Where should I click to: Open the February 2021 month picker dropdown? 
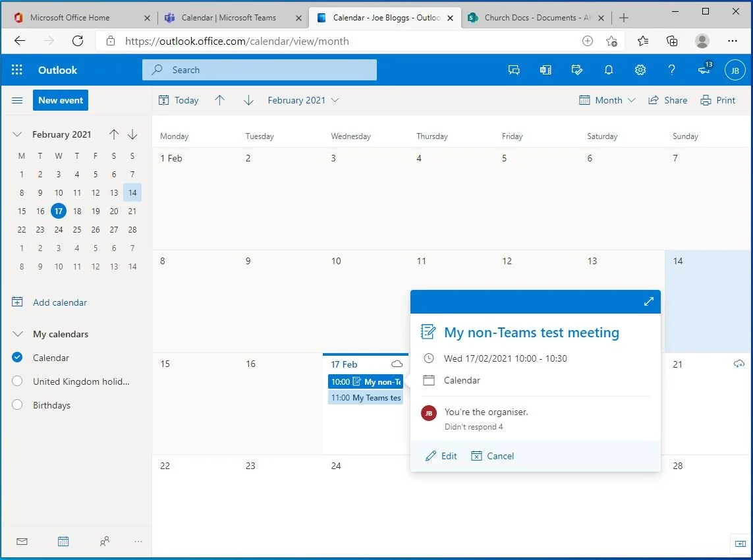303,100
